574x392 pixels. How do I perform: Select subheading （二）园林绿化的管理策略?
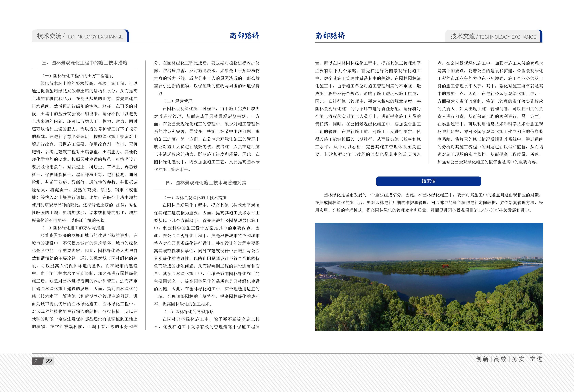(x=188, y=311)
